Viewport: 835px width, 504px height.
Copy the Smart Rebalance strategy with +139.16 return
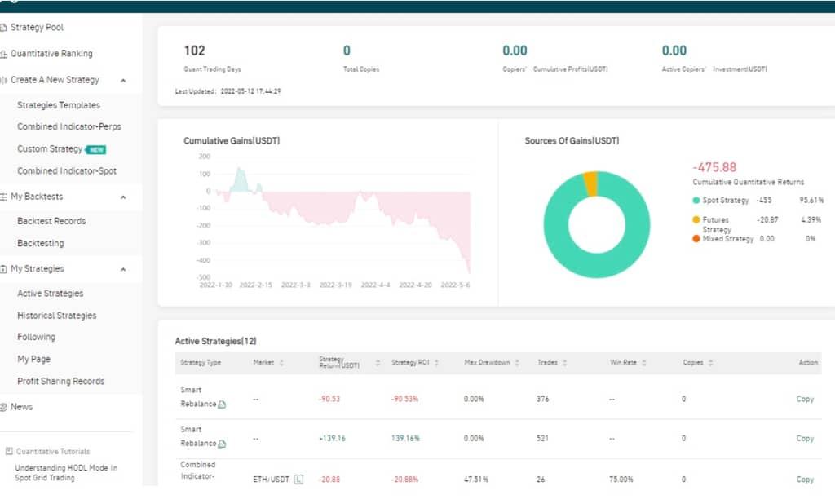[x=805, y=439]
